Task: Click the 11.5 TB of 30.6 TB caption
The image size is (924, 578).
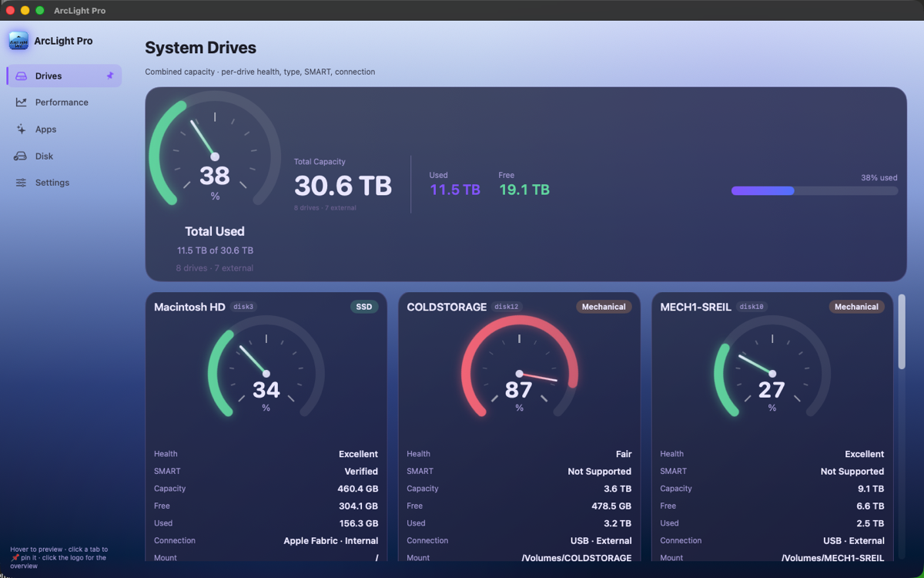Action: click(x=215, y=250)
